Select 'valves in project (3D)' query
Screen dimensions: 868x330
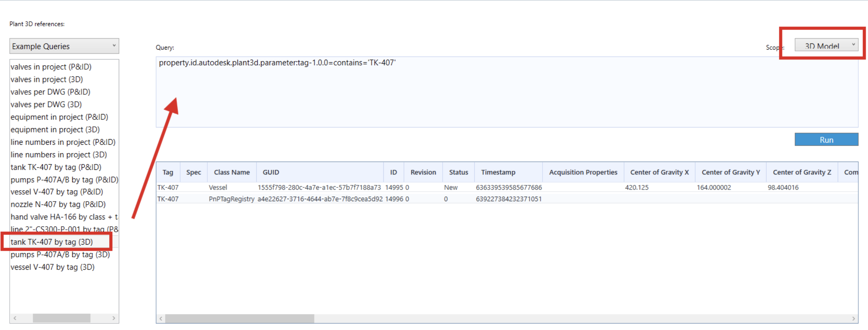47,79
